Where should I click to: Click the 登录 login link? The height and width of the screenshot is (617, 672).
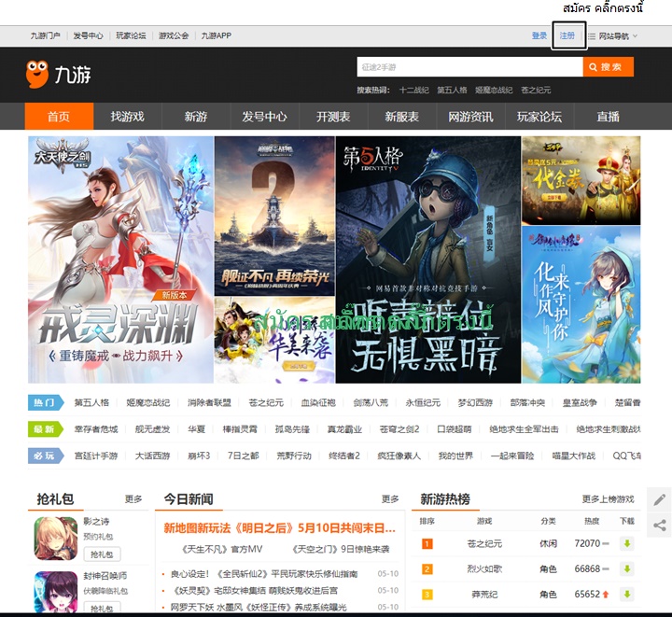pos(539,35)
